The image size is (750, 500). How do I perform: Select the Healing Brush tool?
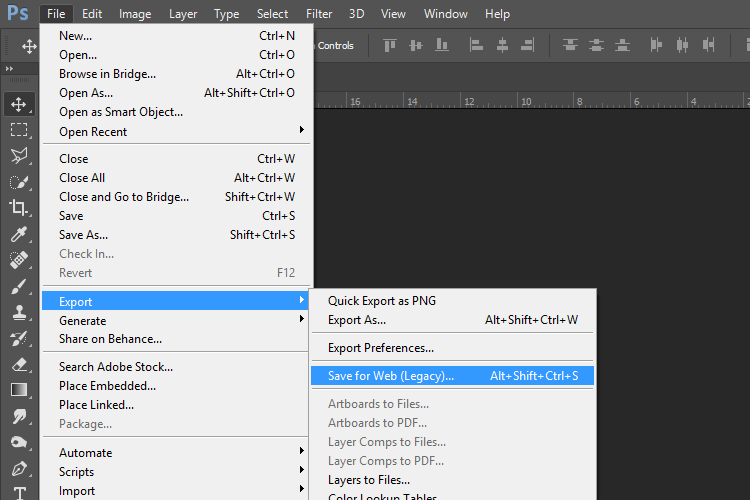pos(19,260)
